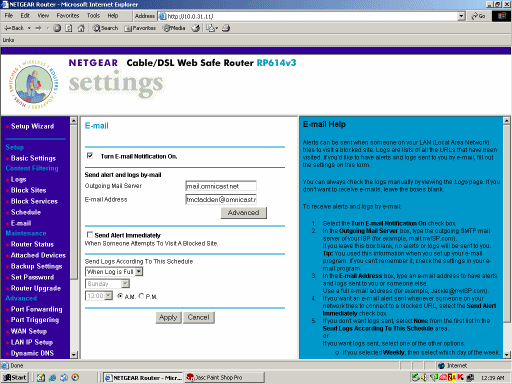Open the History toolbar icon

click(x=196, y=28)
